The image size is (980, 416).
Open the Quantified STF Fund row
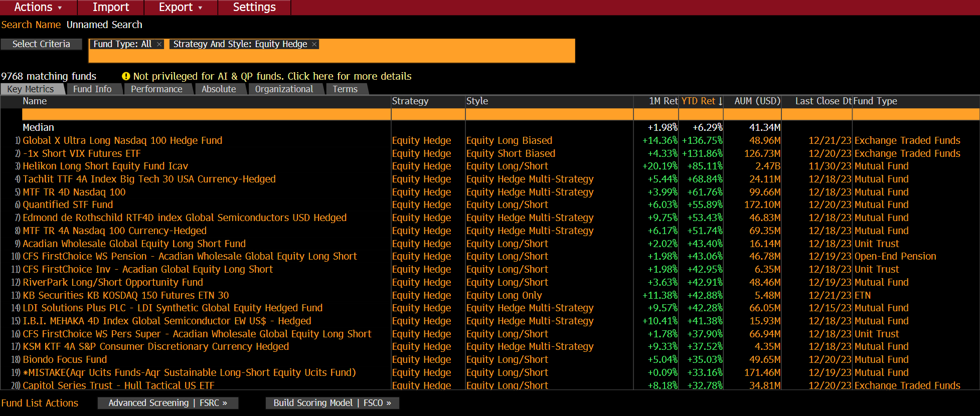tap(68, 205)
